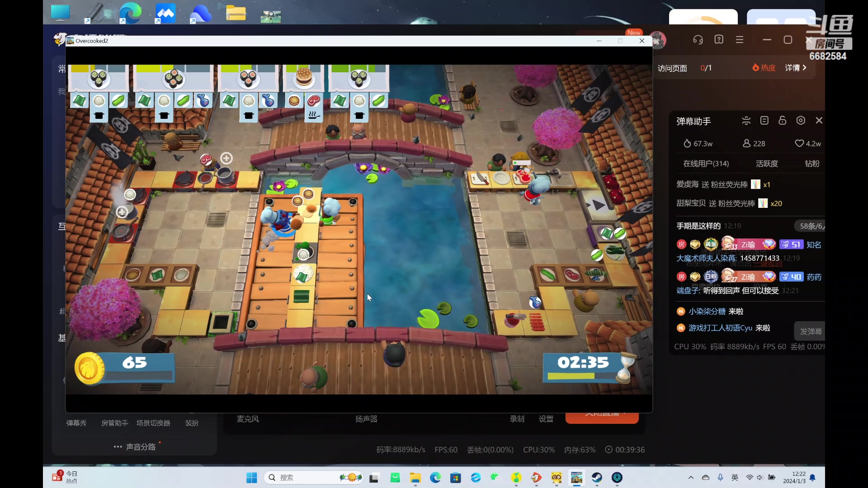
Task: Show hidden system tray icons
Action: [x=691, y=478]
